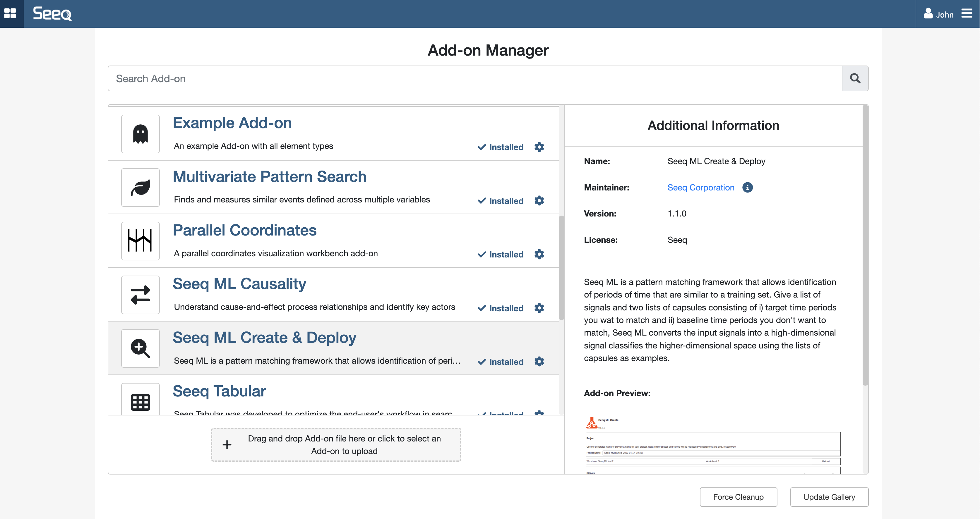The image size is (980, 519).
Task: Select the Parallel Coordinates visualization icon
Action: (140, 241)
